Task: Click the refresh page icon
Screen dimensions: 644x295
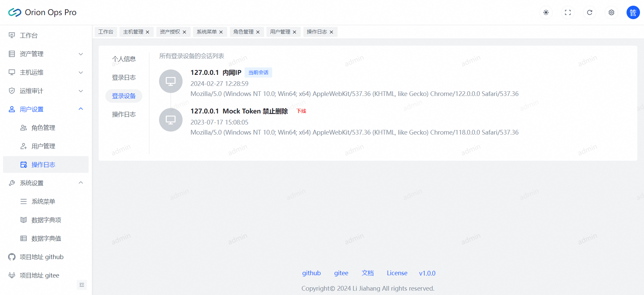Action: click(x=590, y=12)
